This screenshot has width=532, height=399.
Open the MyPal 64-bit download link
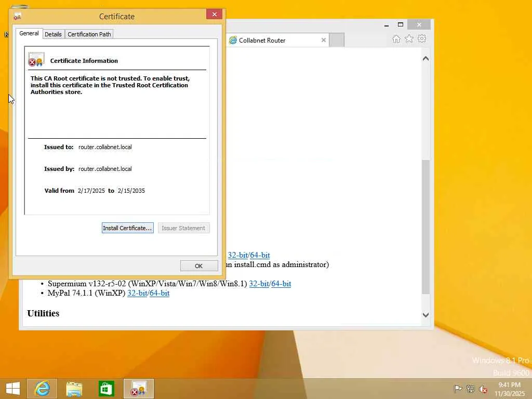click(x=159, y=293)
